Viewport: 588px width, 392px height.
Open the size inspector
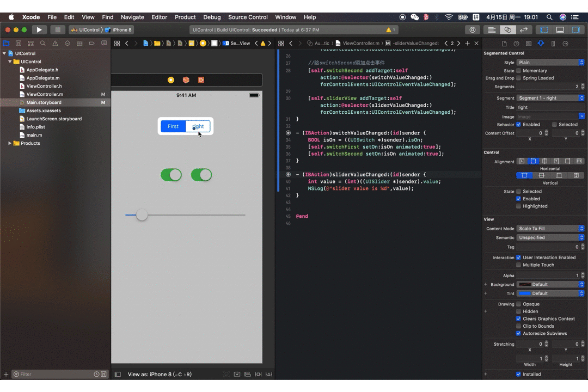(553, 44)
